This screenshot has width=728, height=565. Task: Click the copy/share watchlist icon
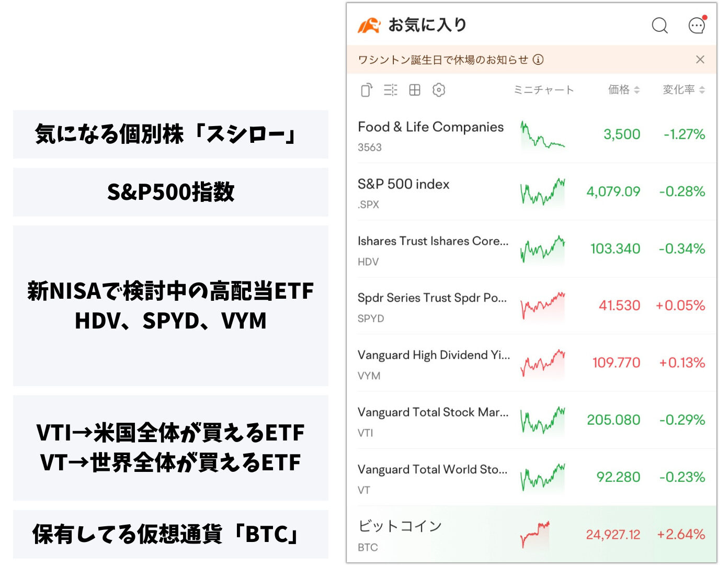pyautogui.click(x=367, y=90)
